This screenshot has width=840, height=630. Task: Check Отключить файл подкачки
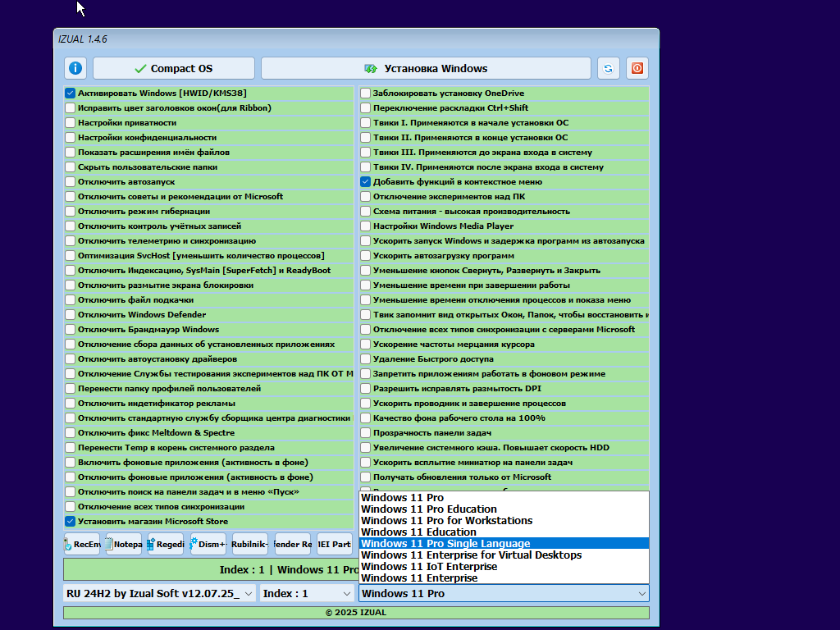coord(71,300)
